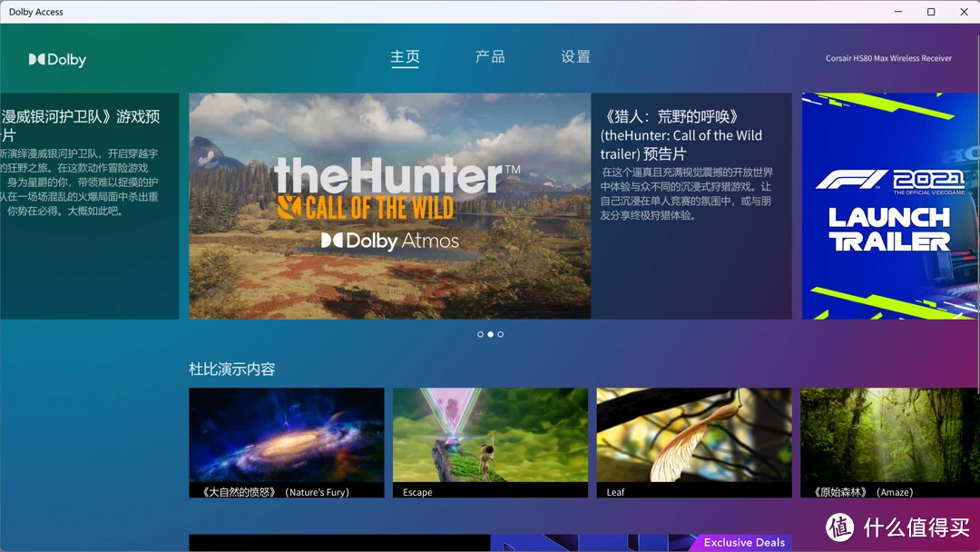Select first carousel page dot

480,334
